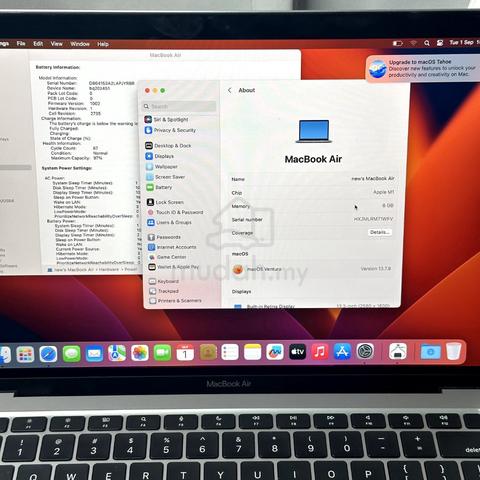Viewport: 480px width, 480px height.
Task: Open Music app in the Dock
Action: coord(320,352)
